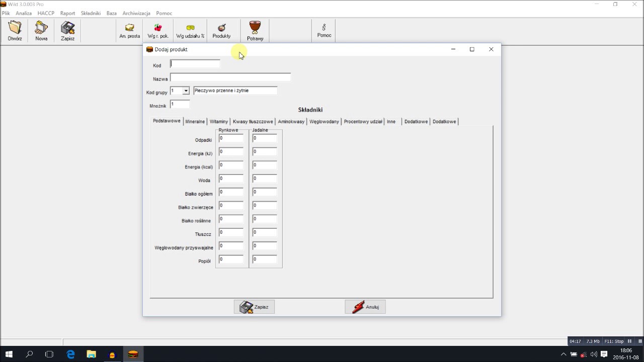Open the Wg r. pok. analysis
The width and height of the screenshot is (644, 362).
point(158,31)
